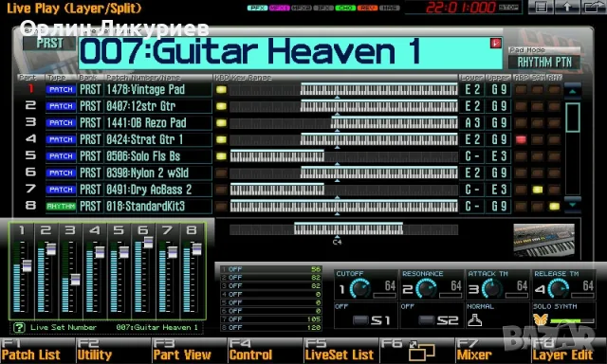The width and height of the screenshot is (607, 364).
Task: Open the F5 LiveSet List tab
Action: point(340,350)
